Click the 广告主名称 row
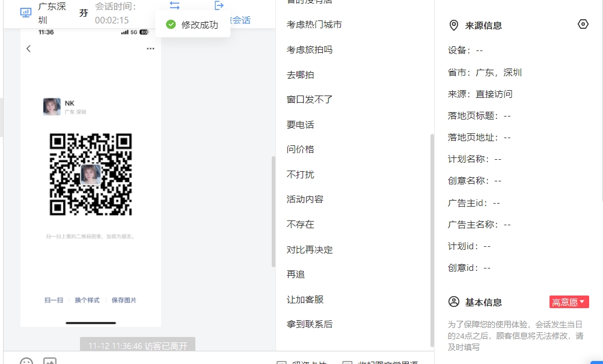This screenshot has width=603, height=364. [479, 224]
